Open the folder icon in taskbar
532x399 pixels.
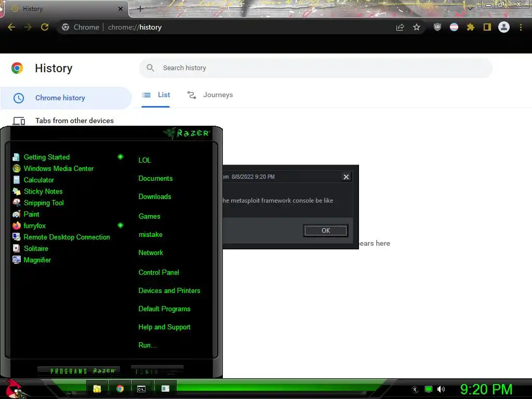[x=97, y=389]
